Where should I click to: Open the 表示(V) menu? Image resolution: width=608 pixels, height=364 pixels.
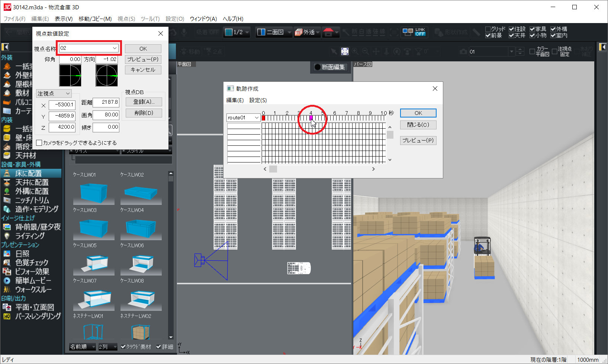(x=63, y=19)
